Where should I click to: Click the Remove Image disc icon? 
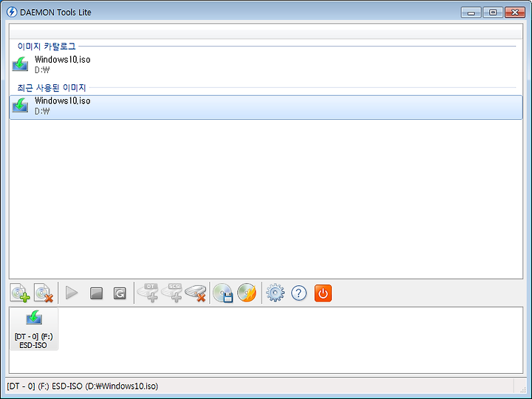44,293
